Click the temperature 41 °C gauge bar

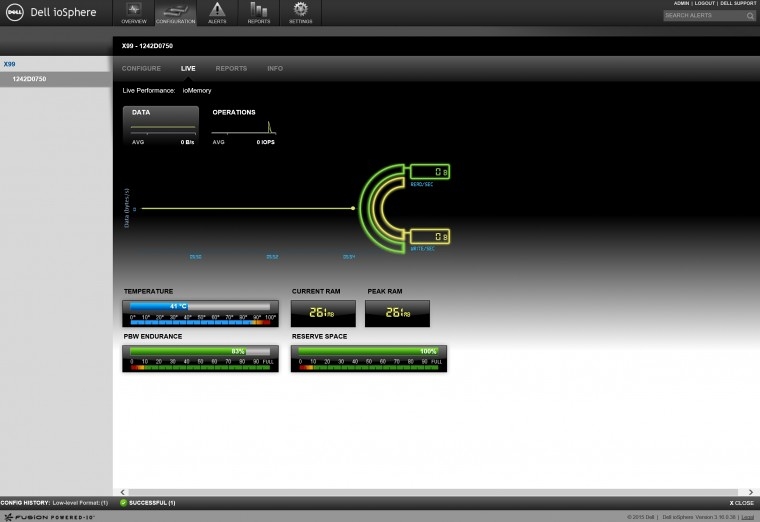[200, 306]
